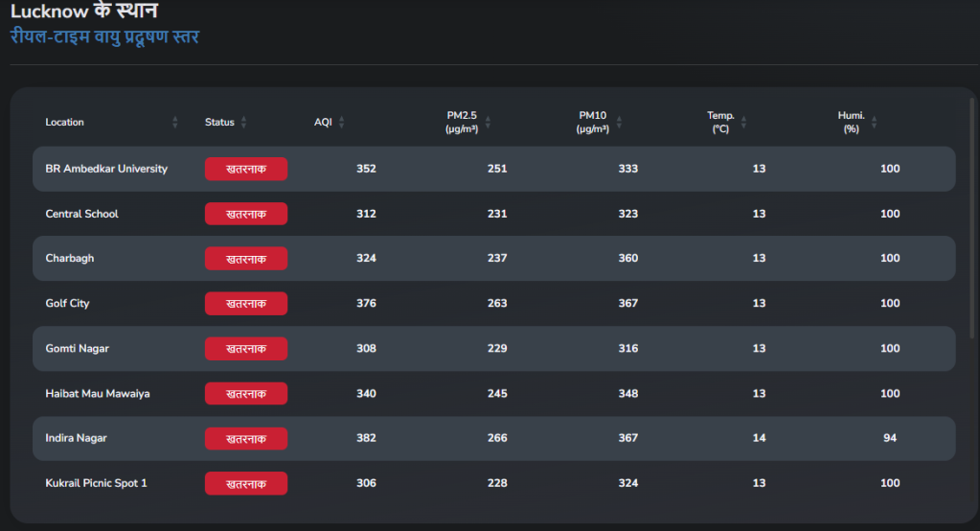Click Indira Nagar's red status badge

click(x=245, y=438)
